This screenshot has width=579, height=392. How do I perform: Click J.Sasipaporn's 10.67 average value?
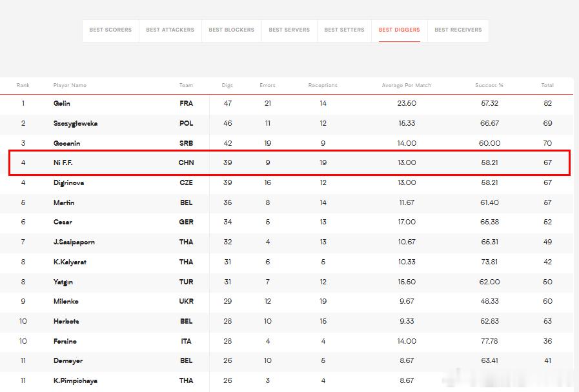tap(407, 242)
